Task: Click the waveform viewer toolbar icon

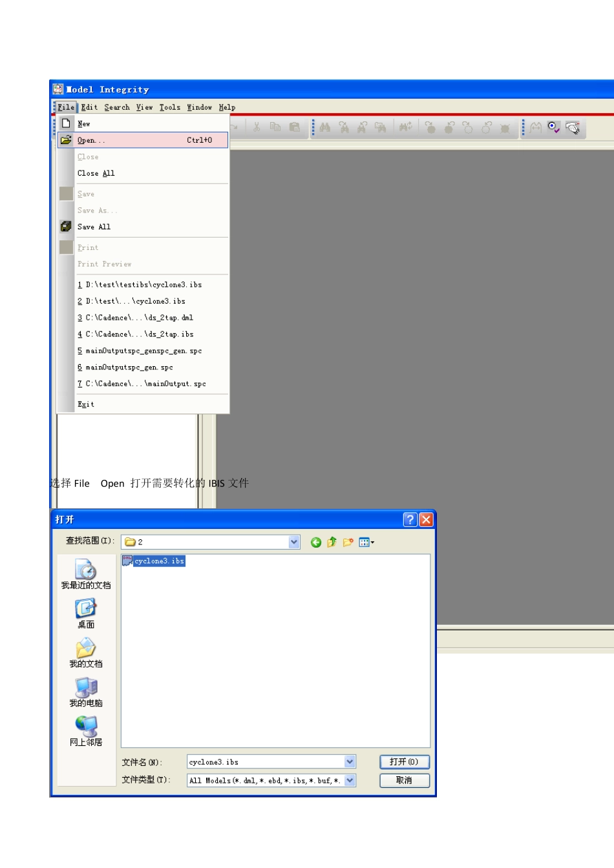Action: [536, 128]
